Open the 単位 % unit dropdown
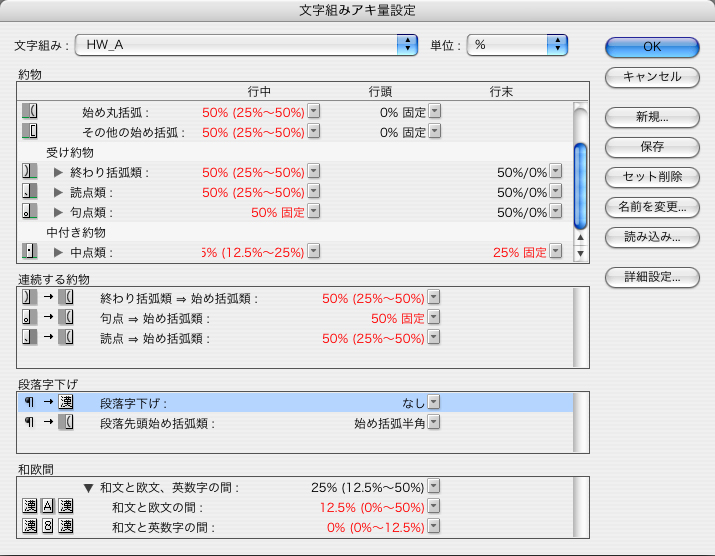This screenshot has width=715, height=556. pos(517,45)
